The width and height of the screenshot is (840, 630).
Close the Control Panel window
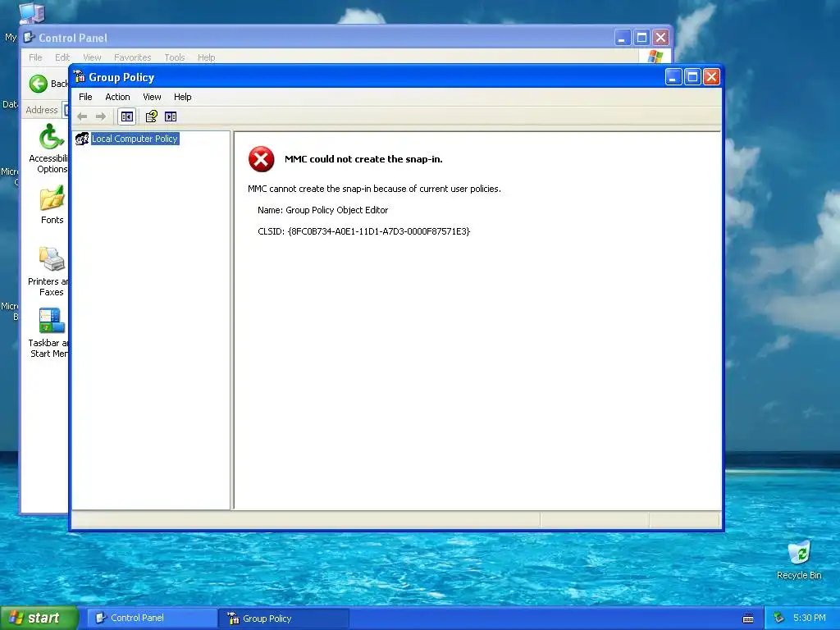pos(660,38)
